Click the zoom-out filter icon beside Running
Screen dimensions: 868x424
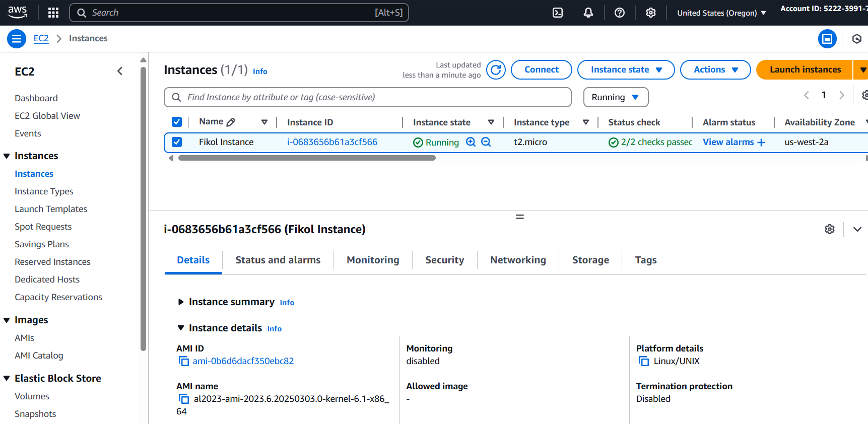(486, 142)
